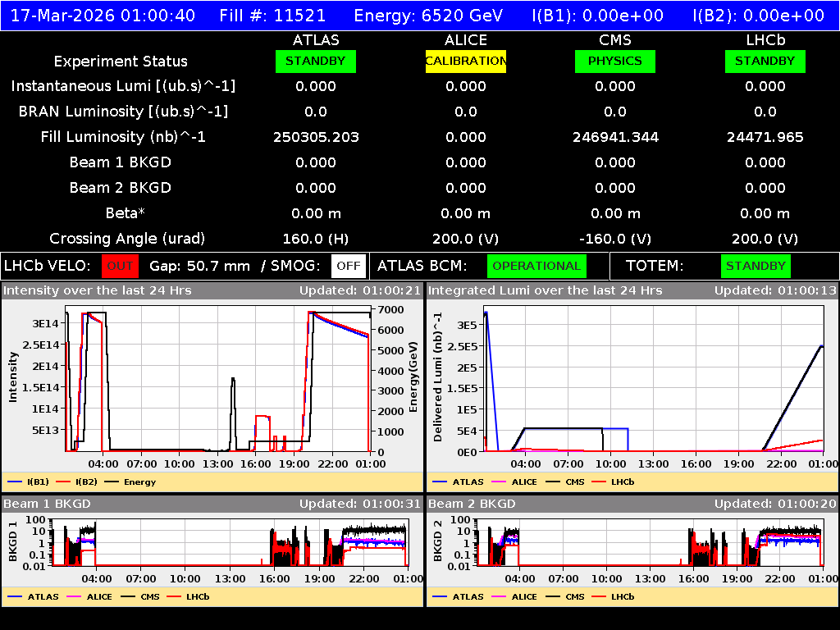Expand the Intensity over last 24 Hrs panel
This screenshot has height=630, width=840.
tap(107, 290)
